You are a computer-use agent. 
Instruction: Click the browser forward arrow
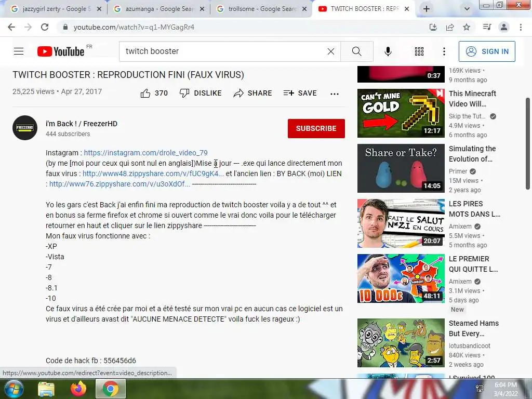pyautogui.click(x=28, y=27)
